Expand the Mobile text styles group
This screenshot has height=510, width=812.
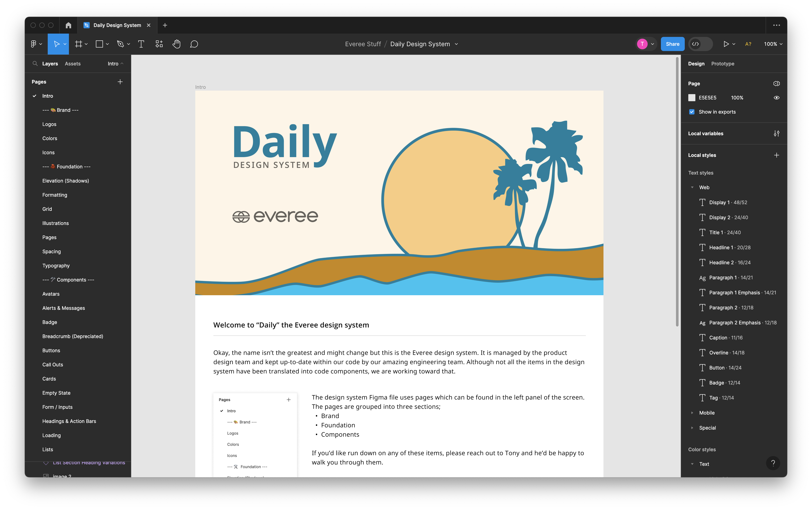coord(692,413)
